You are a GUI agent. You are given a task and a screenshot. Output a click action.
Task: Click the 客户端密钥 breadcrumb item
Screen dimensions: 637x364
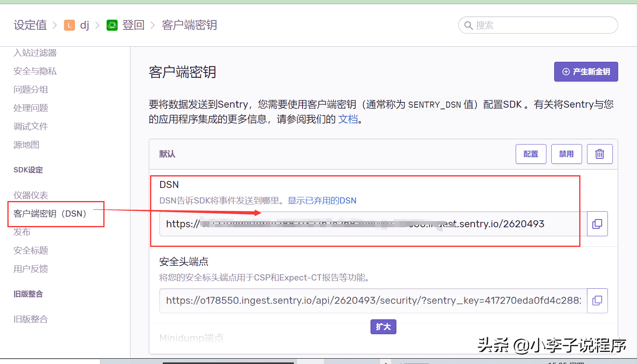pos(189,25)
